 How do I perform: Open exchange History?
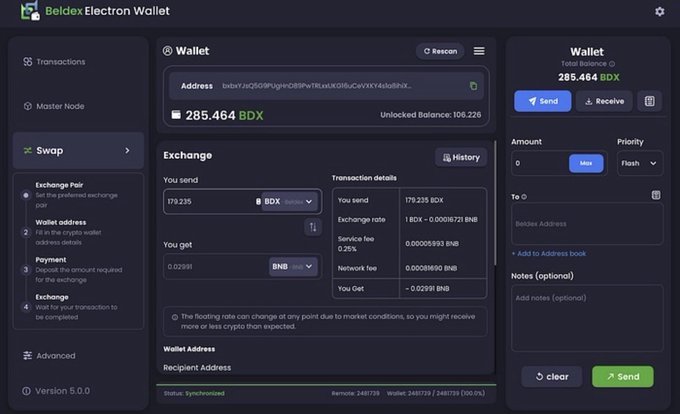(x=461, y=157)
